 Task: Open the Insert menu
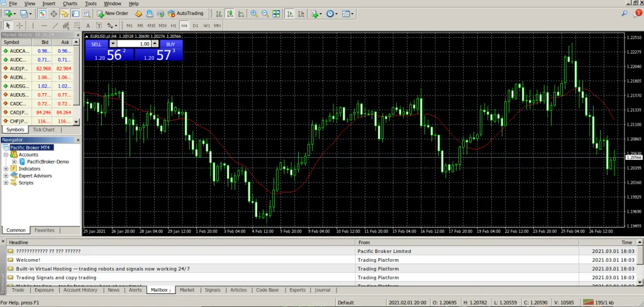point(49,4)
